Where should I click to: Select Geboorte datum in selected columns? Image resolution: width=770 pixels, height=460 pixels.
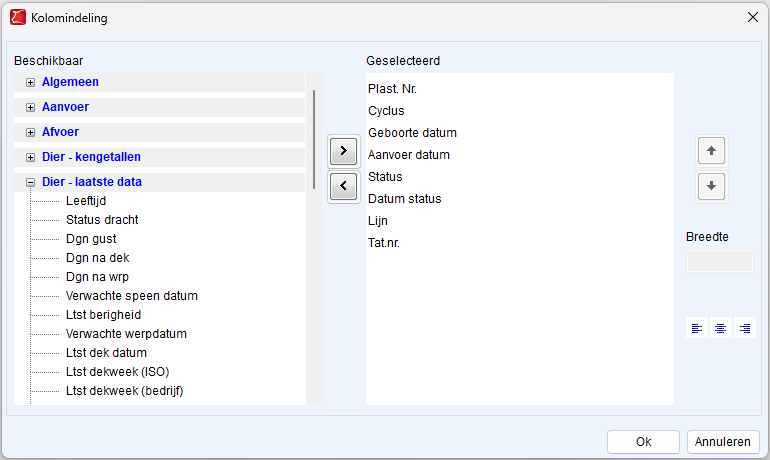click(412, 133)
